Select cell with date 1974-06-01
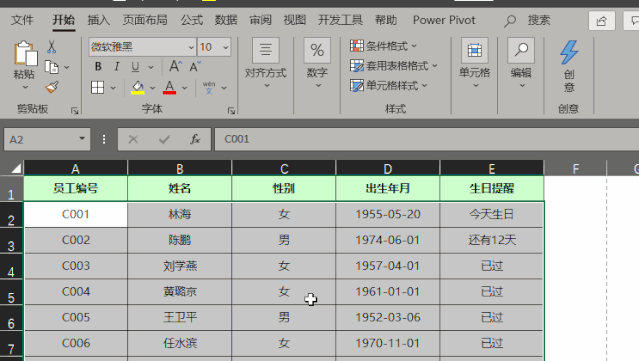The height and width of the screenshot is (361, 639). (x=388, y=240)
